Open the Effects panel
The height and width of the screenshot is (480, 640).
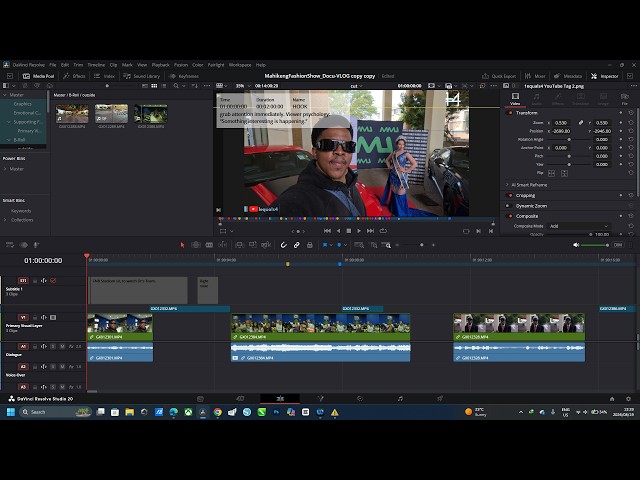pyautogui.click(x=74, y=76)
